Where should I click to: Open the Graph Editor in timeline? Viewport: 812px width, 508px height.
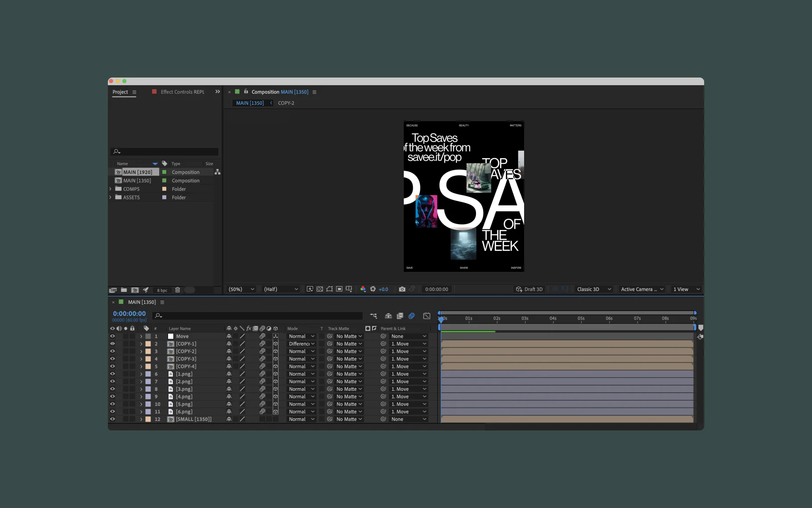(x=427, y=316)
